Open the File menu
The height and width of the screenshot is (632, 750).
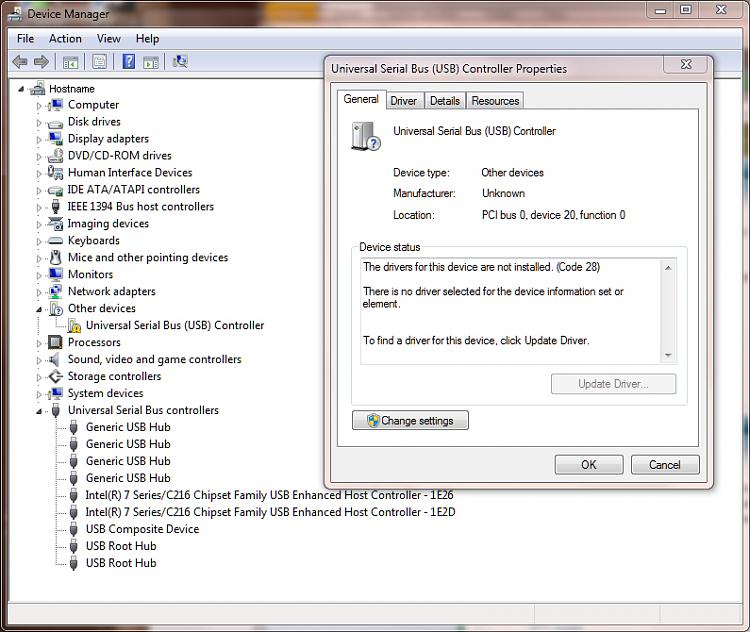(25, 39)
